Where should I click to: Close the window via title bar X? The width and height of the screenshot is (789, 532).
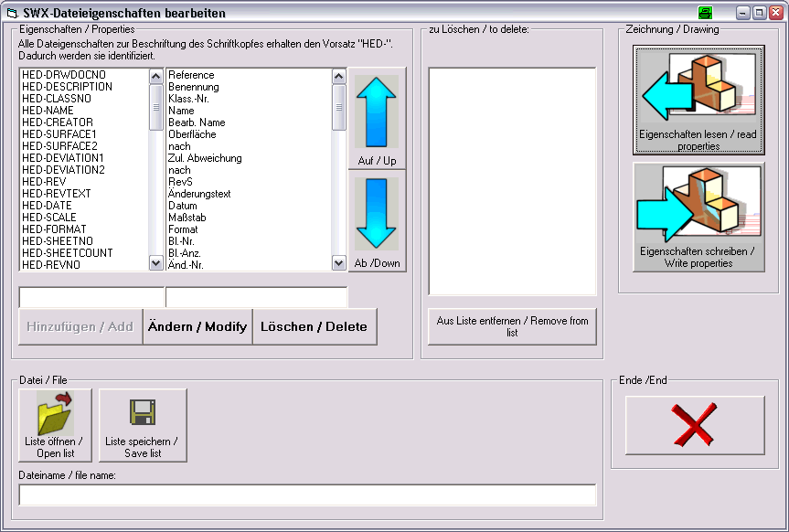click(x=775, y=13)
